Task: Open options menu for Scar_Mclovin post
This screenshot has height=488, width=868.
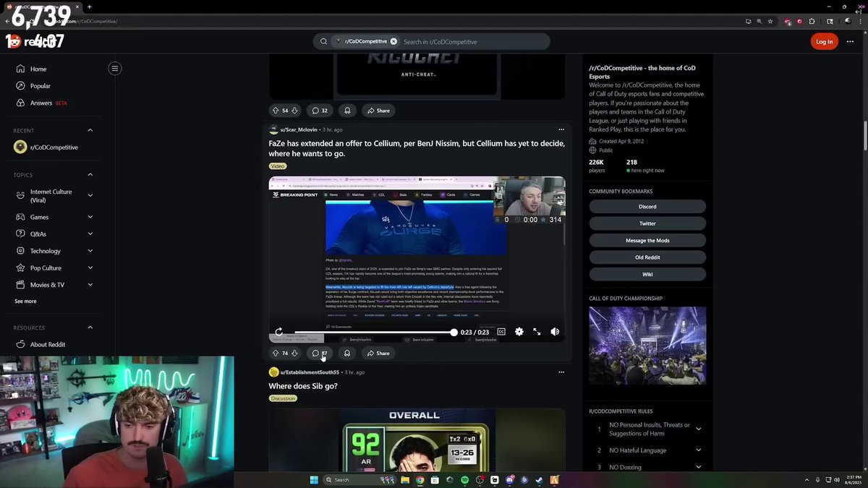Action: [561, 129]
